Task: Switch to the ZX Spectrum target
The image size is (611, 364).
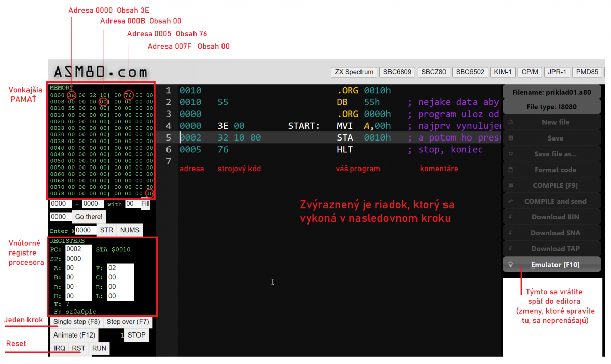Action: 354,72
